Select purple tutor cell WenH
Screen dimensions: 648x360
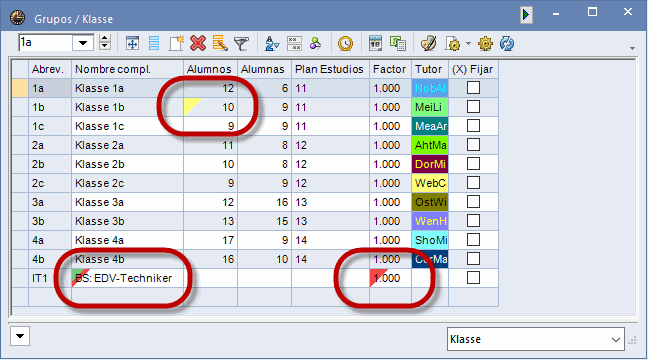click(430, 221)
